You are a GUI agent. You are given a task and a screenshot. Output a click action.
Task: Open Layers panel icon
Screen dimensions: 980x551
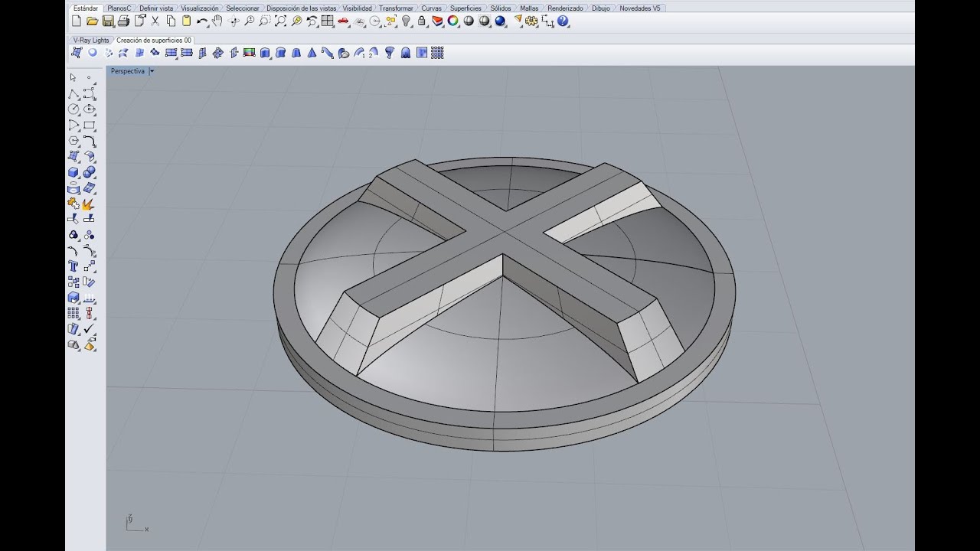pos(437,21)
